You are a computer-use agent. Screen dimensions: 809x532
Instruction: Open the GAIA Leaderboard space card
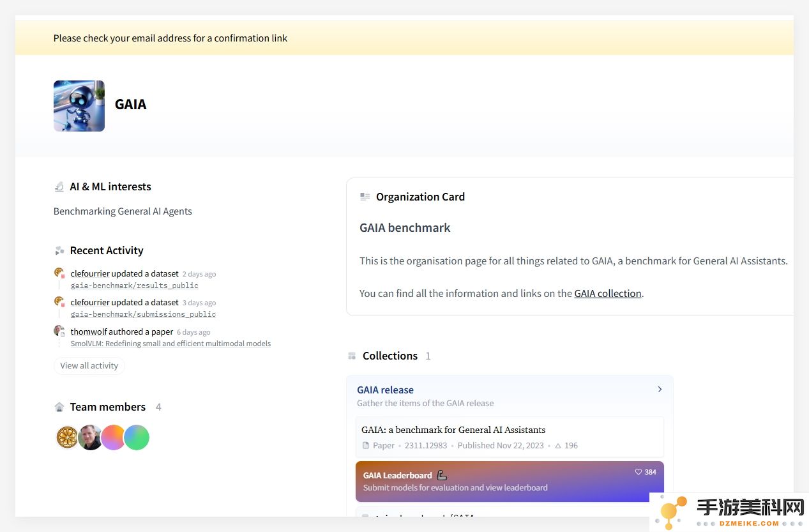point(510,482)
